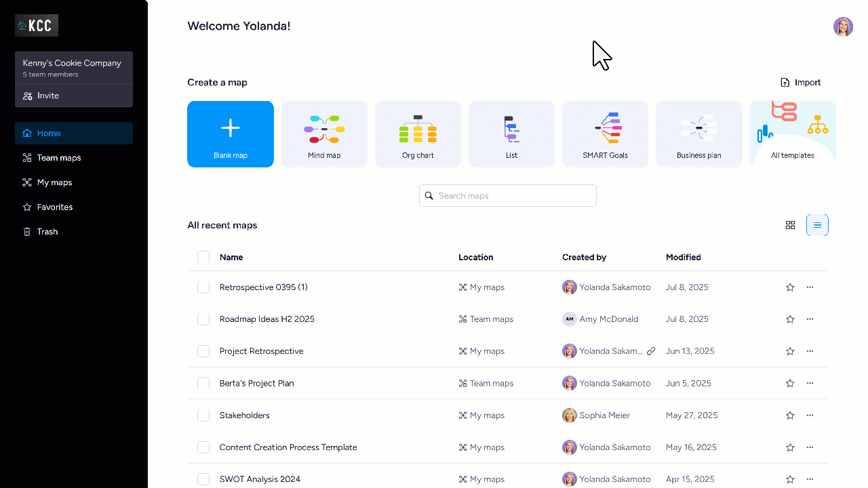Click Team maps location of Roadmap Ideas
868x488 pixels.
486,319
